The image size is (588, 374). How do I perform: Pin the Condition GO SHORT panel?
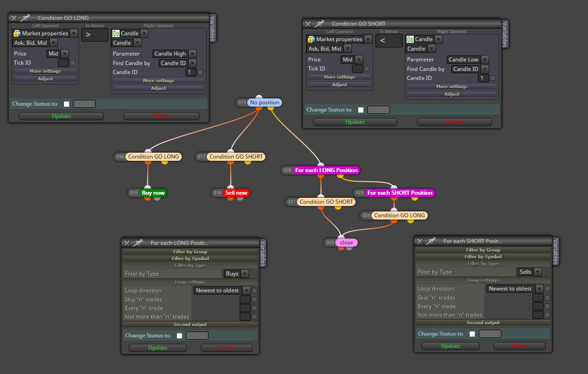(x=319, y=23)
